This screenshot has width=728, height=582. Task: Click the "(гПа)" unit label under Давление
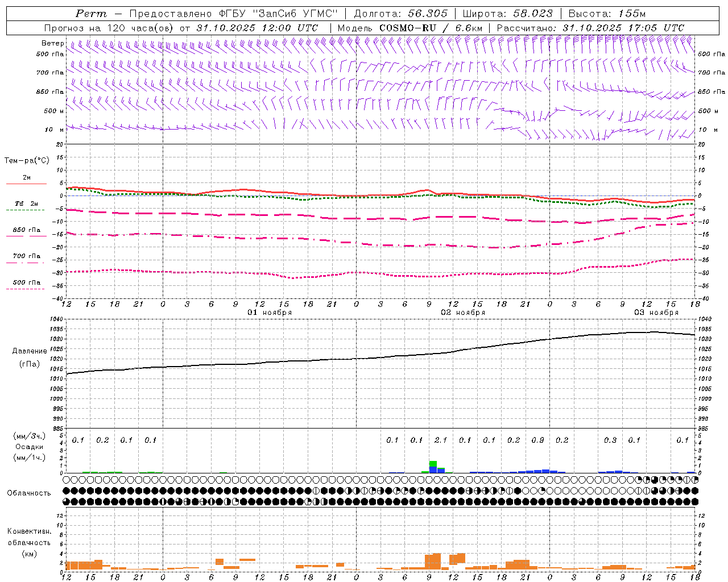click(x=29, y=364)
